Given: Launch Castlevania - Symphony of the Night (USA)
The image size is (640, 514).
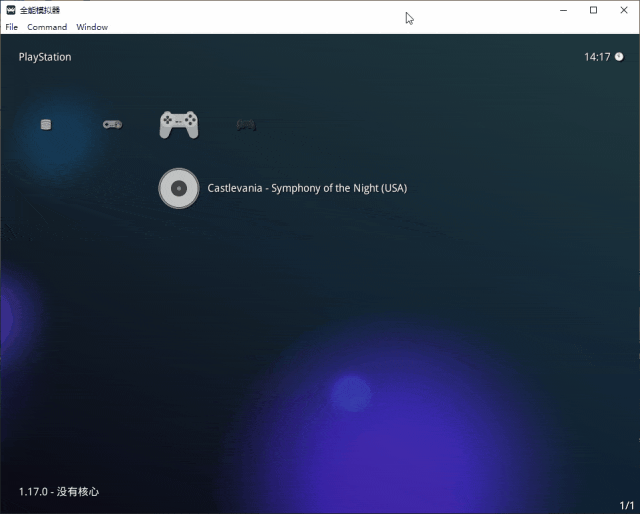Looking at the screenshot, I should point(307,188).
